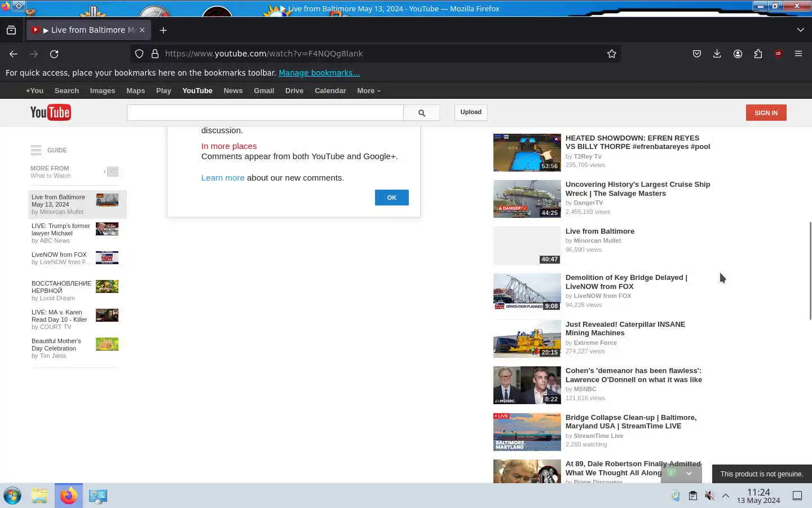Open Maps in the Google bar
Viewport: 812px width, 508px height.
tap(135, 90)
